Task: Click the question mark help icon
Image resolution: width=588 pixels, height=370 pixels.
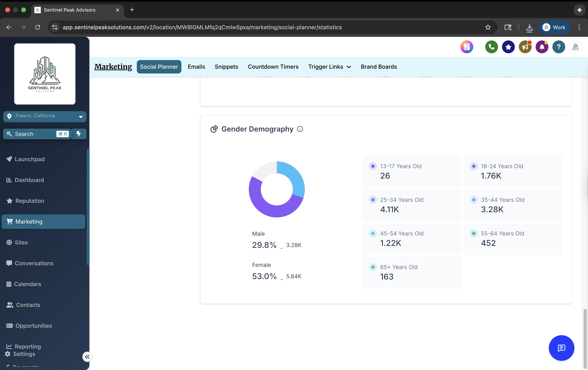Action: tap(559, 47)
